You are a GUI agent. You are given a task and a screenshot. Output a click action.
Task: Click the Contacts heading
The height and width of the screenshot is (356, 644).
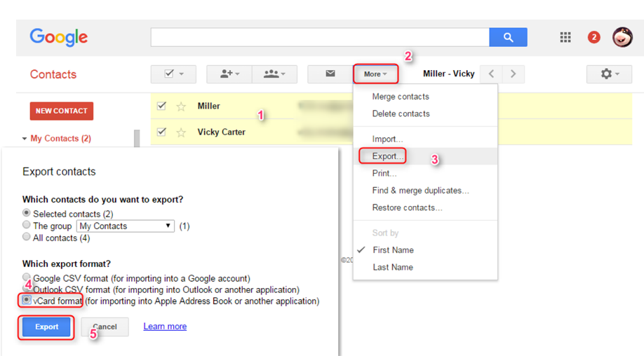pos(53,74)
